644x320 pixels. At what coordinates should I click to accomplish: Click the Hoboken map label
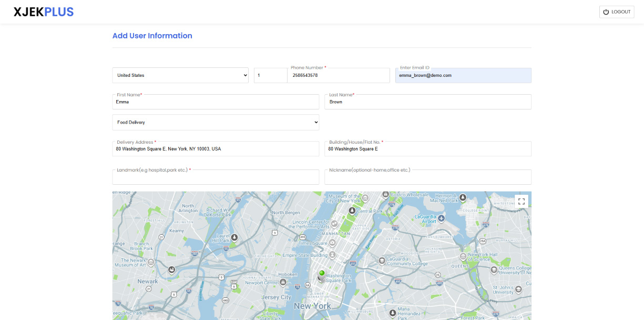(288, 274)
